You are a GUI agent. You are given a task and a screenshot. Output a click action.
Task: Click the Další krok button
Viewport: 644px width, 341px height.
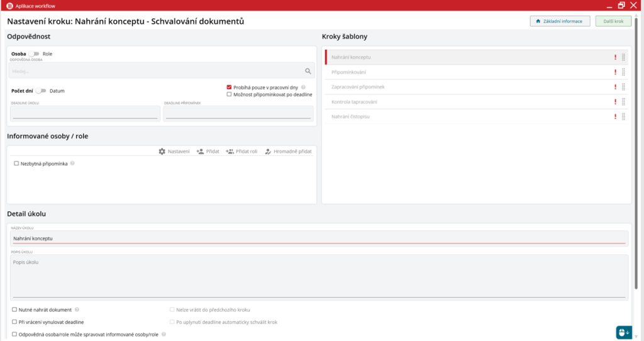point(613,21)
